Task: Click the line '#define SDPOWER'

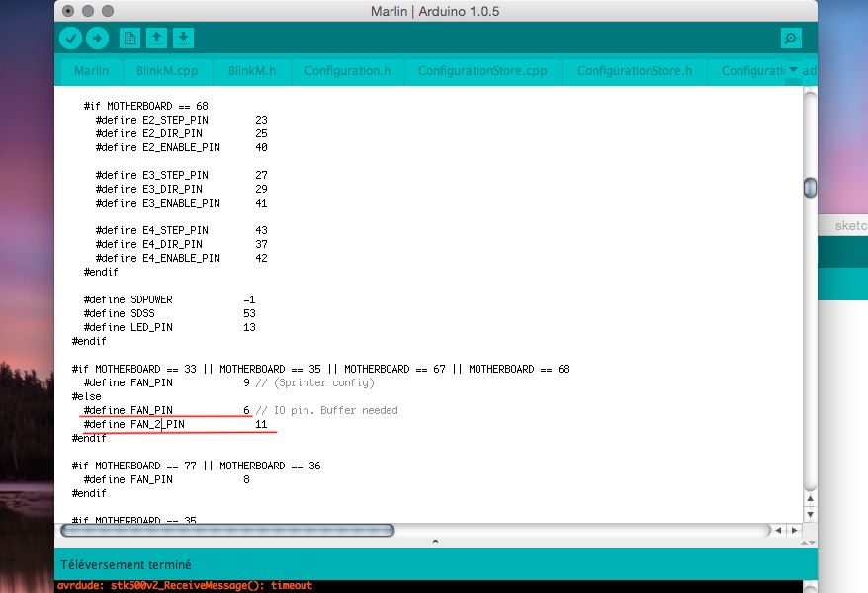Action: [169, 299]
